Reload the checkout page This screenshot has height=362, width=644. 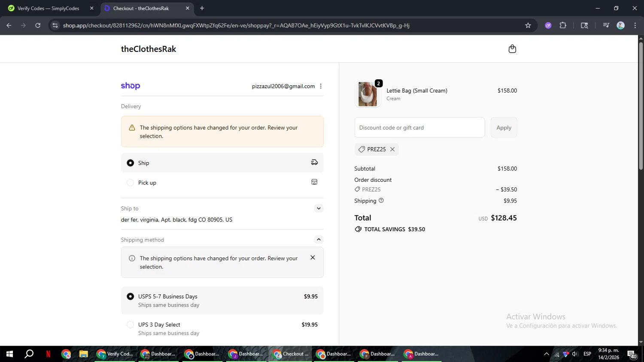(38, 25)
